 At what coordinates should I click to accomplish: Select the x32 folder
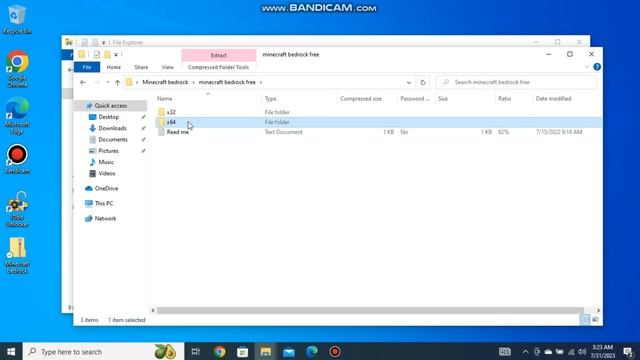click(171, 112)
